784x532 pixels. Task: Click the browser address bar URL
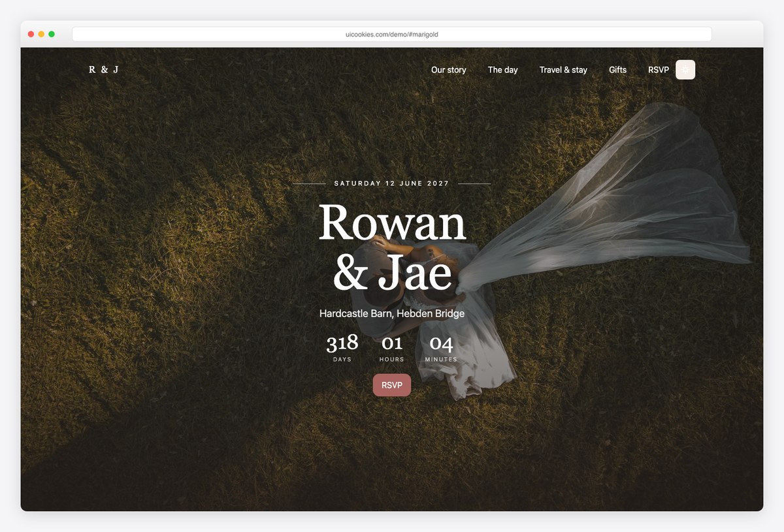pos(392,34)
